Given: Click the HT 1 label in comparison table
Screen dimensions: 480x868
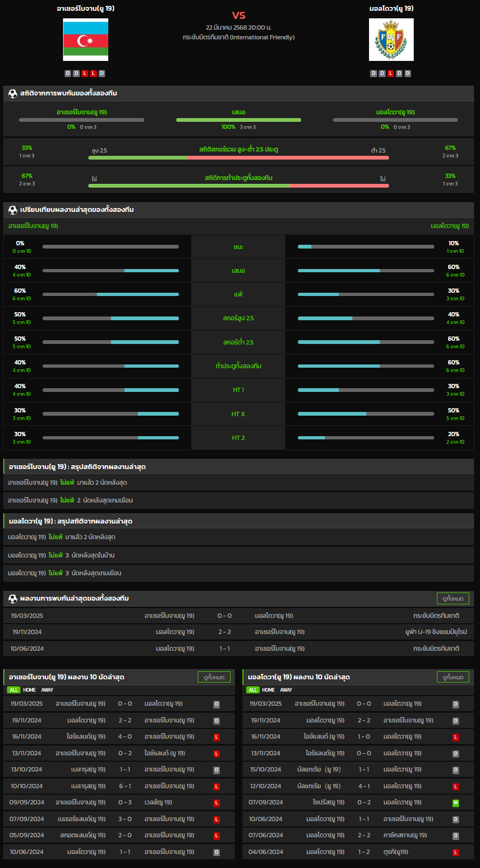Looking at the screenshot, I should click(238, 390).
